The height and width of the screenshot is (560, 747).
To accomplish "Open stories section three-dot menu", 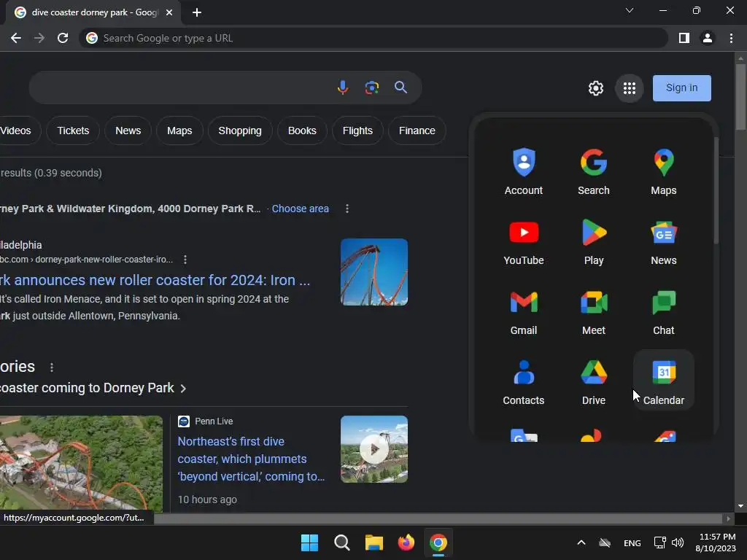I will coord(52,367).
